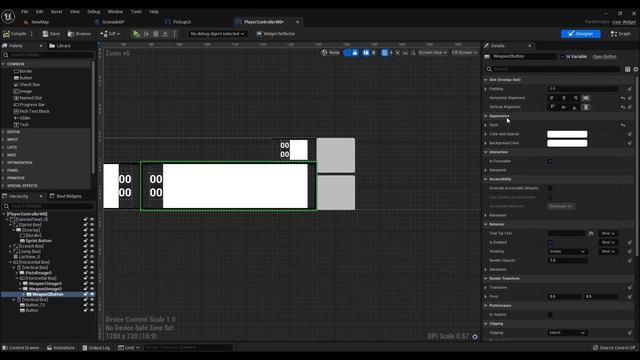This screenshot has width=640, height=360.
Task: Open the File menu
Action: (x=24, y=12)
